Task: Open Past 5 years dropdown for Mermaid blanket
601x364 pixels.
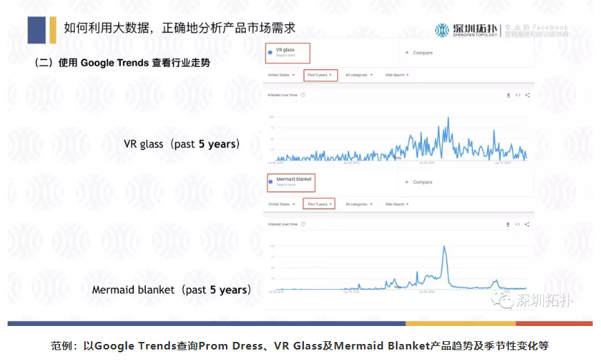Action: click(321, 204)
